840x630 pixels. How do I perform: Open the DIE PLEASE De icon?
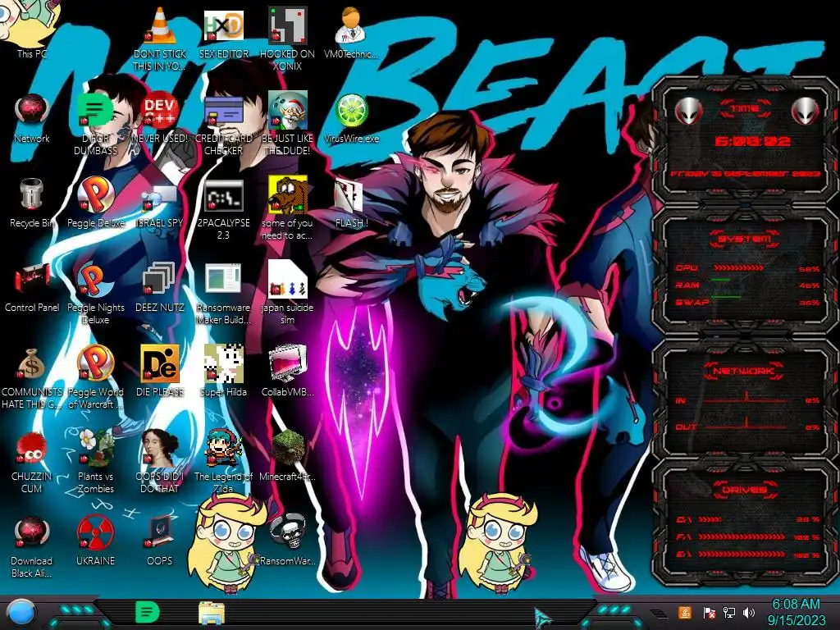pos(160,363)
